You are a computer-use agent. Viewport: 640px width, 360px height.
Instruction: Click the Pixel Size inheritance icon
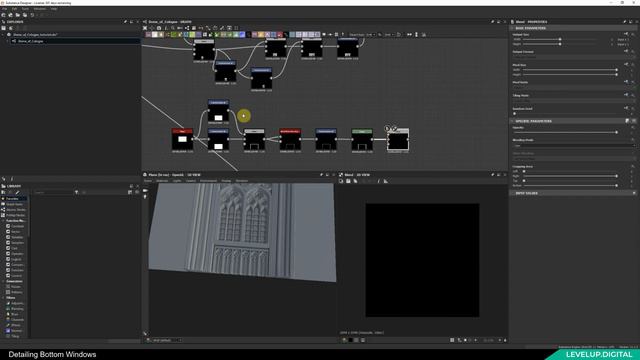click(626, 64)
